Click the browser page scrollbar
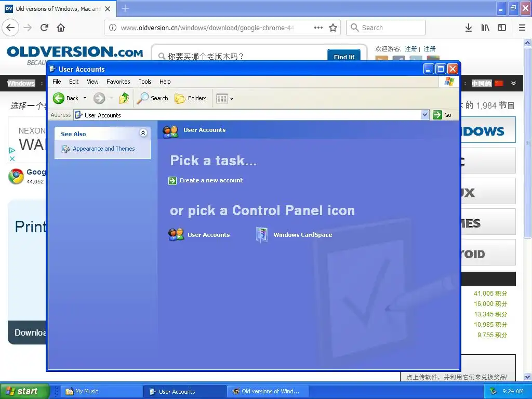This screenshot has width=532, height=399. point(528,142)
